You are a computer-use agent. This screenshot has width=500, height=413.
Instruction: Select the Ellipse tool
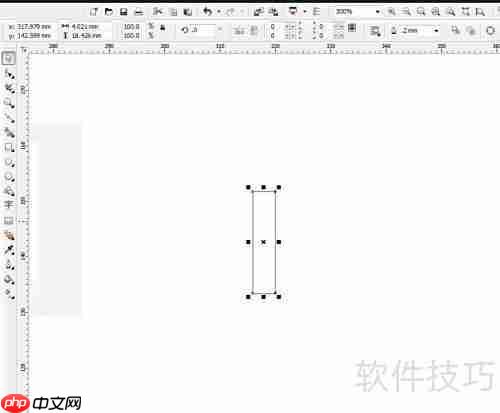(9, 162)
